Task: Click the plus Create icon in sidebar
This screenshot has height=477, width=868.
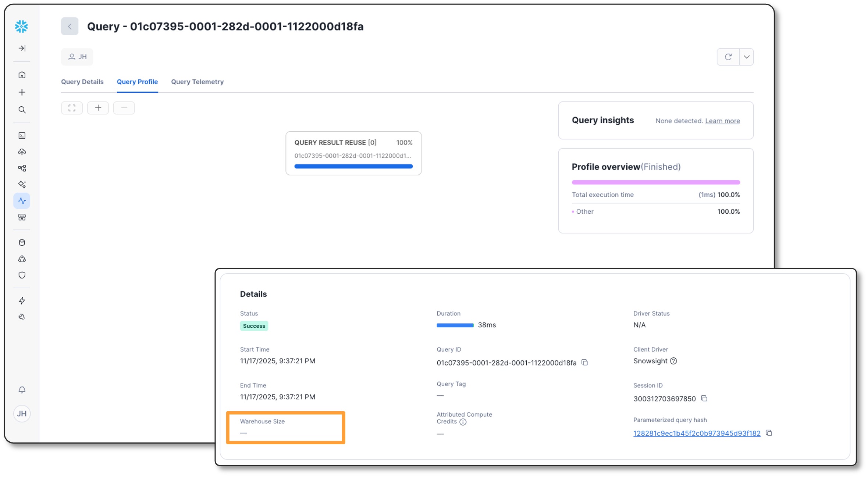Action: (22, 92)
